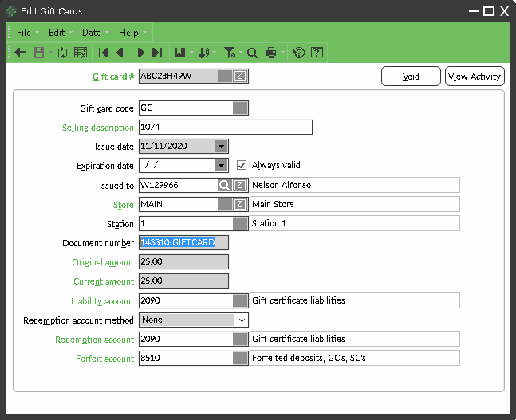Click the Main Store description text

[273, 204]
